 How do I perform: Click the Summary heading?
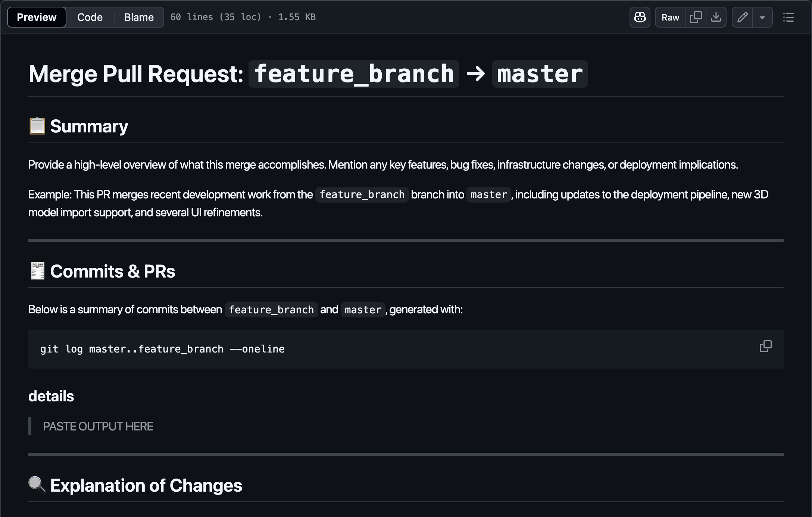coord(89,126)
